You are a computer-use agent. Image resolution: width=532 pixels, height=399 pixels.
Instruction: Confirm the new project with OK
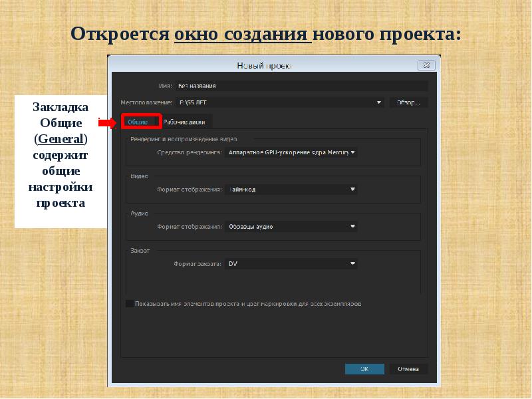(x=364, y=368)
